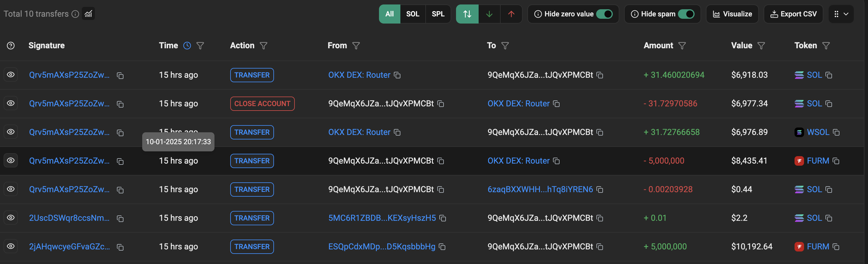868x264 pixels.
Task: Copy the 6zaqBXXWHH...hTq8iYREN6 address
Action: click(600, 190)
